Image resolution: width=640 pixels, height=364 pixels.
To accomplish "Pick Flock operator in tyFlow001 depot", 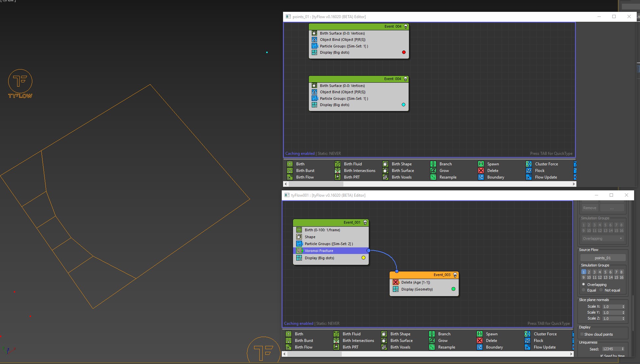I will click(x=534, y=341).
